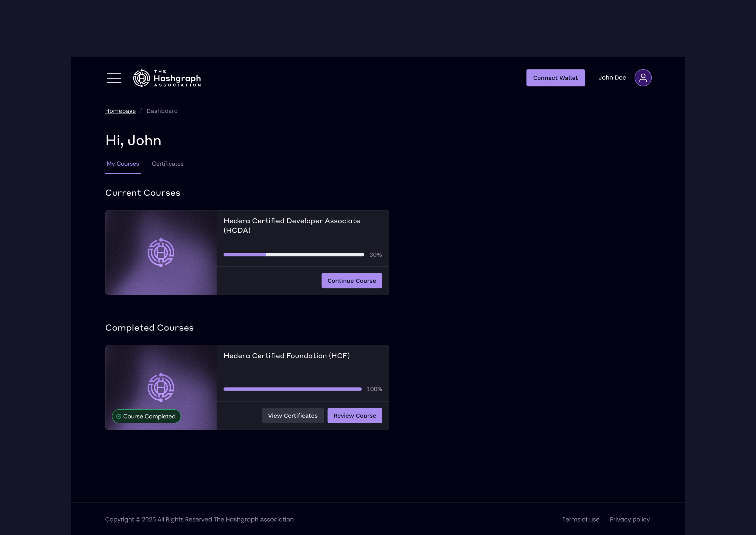Select the My Courses tab
756x535 pixels.
point(123,164)
